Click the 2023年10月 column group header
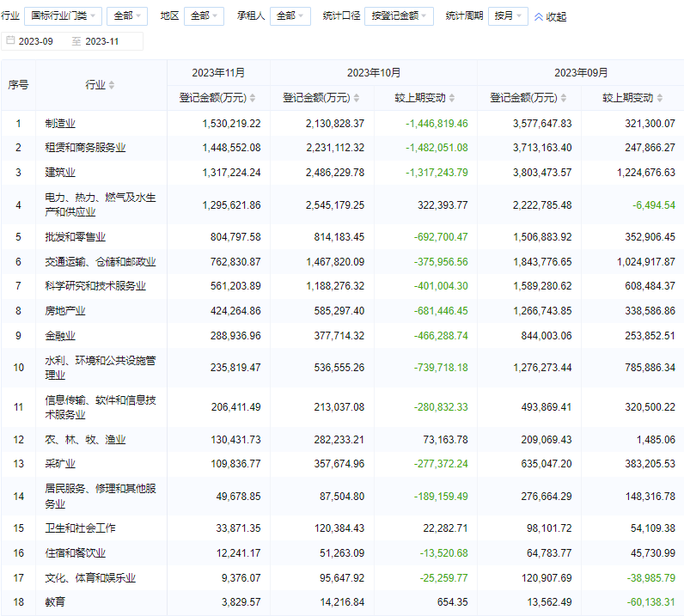Screen dimensions: 684x616 pos(374,72)
